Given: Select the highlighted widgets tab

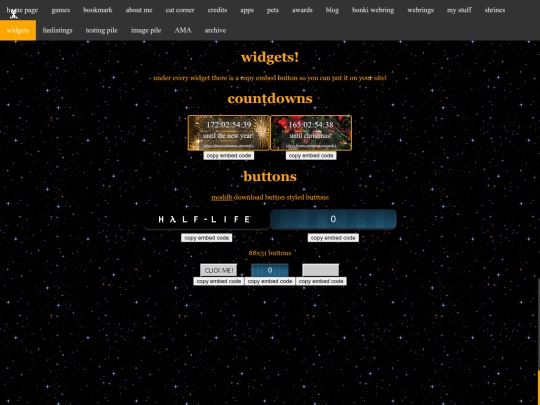Looking at the screenshot, I should tap(18, 30).
